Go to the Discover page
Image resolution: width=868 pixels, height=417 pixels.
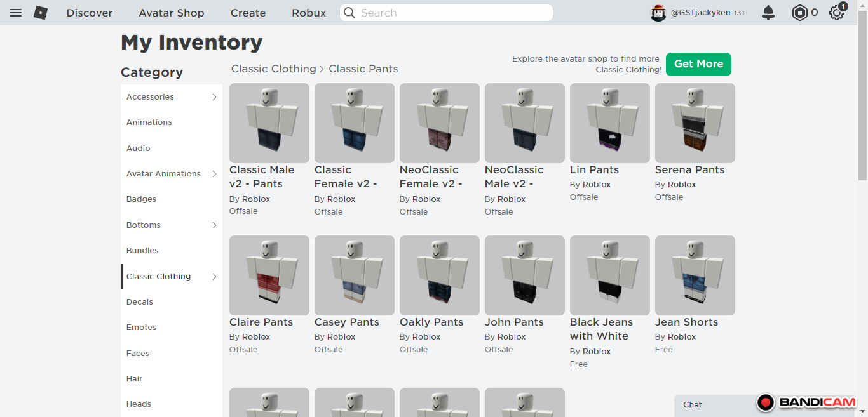pos(90,13)
